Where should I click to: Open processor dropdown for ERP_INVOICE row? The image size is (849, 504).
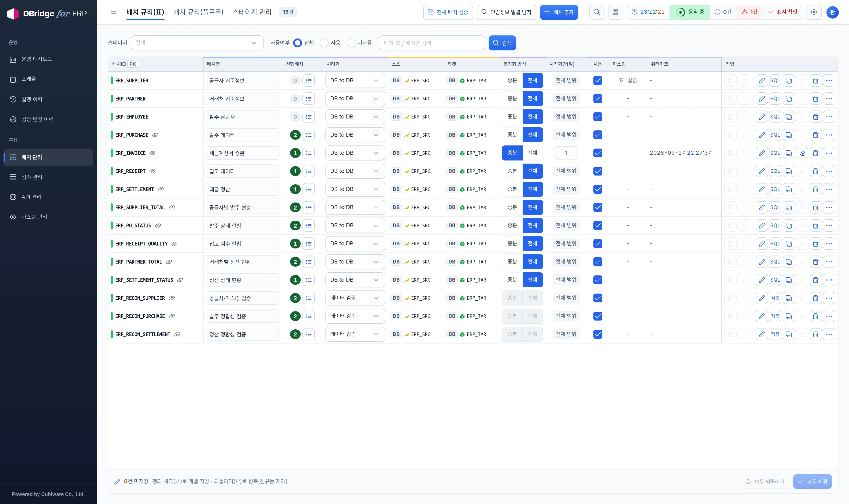tap(355, 153)
